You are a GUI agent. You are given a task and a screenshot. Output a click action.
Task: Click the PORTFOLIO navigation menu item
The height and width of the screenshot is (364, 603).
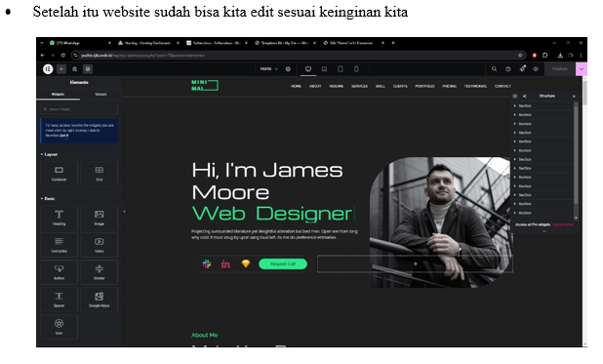[x=424, y=86]
